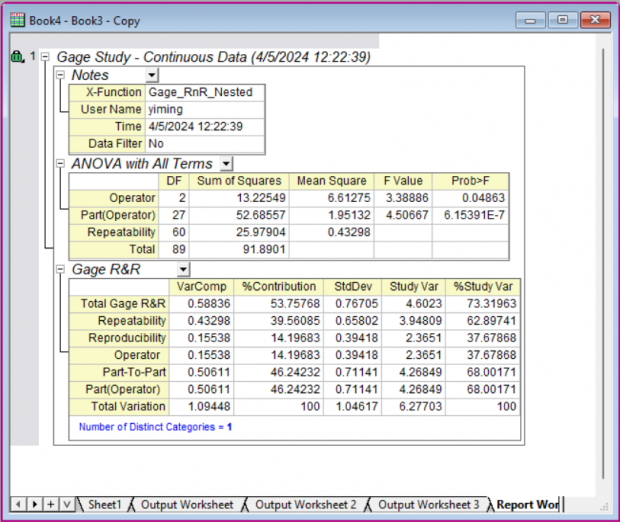Open the Gage R&R dropdown arrow
620x522 pixels.
pos(183,269)
